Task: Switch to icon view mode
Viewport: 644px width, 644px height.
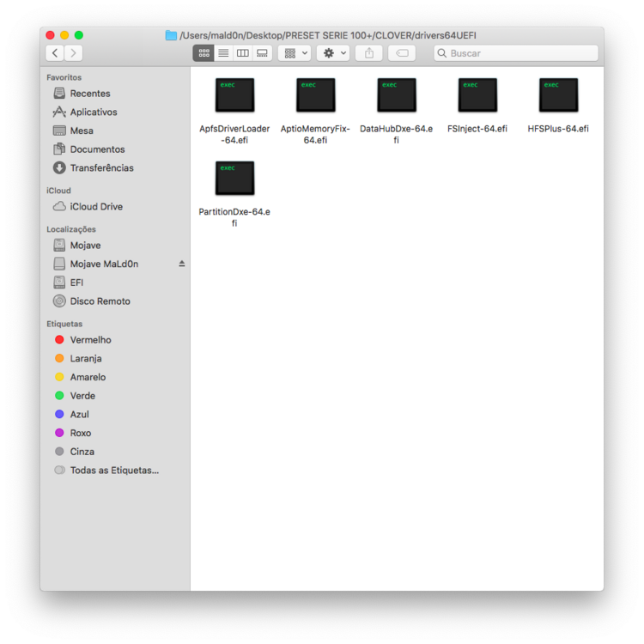Action: click(204, 53)
